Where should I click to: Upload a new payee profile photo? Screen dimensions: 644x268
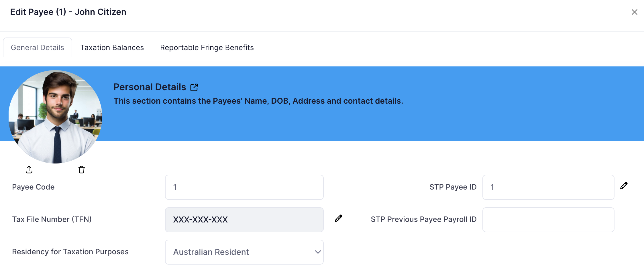[29, 170]
